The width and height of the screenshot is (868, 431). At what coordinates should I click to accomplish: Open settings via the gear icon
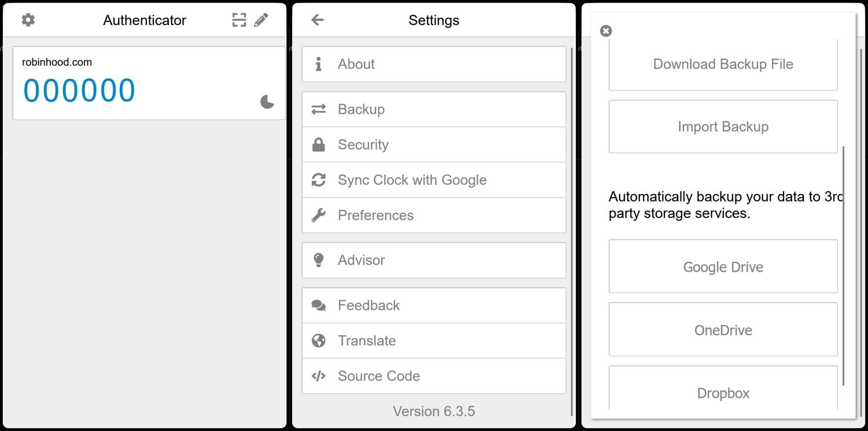point(27,19)
